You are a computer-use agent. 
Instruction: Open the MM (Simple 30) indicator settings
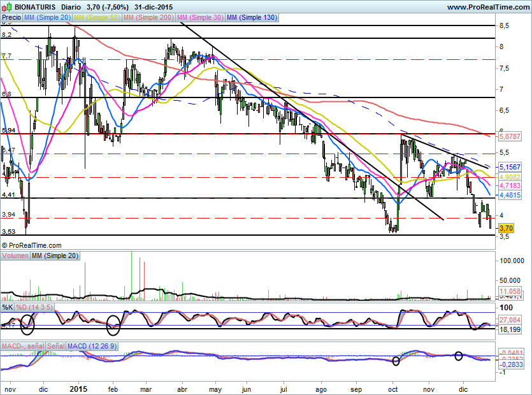click(x=199, y=18)
